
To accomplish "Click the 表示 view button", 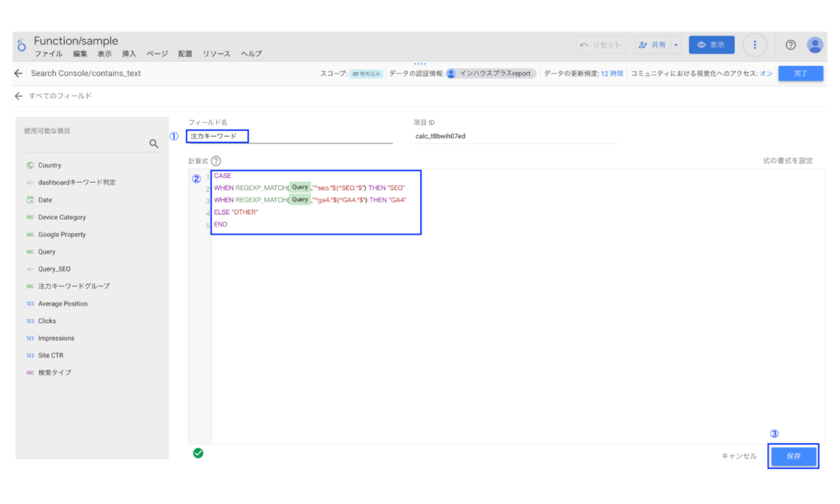I will point(711,45).
